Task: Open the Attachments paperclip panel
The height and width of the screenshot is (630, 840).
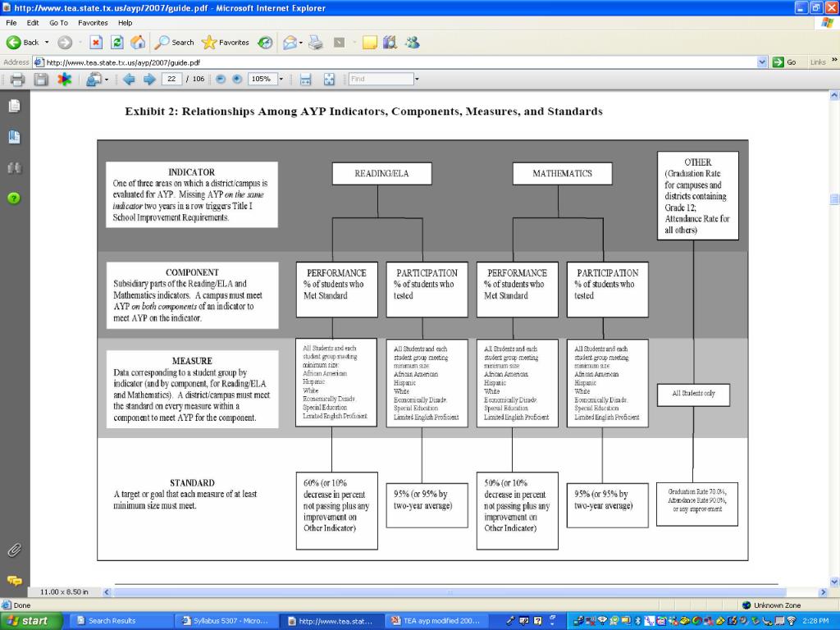Action: 15,550
